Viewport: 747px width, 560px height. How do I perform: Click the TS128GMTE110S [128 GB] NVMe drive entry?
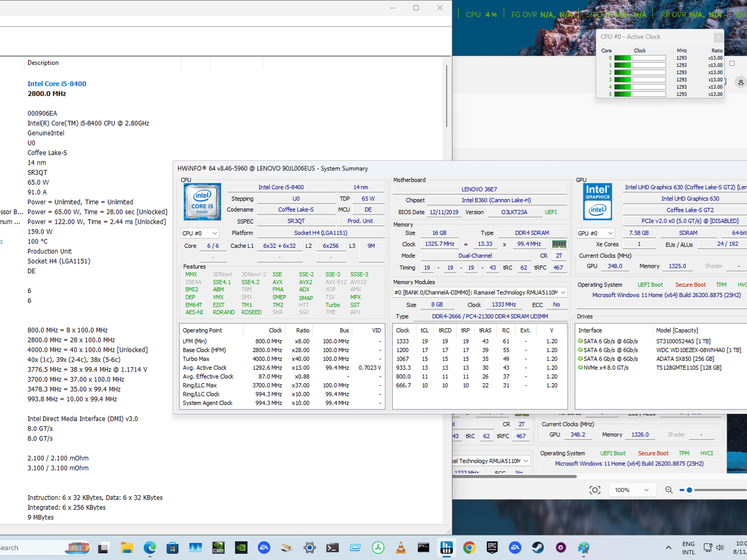(x=689, y=368)
